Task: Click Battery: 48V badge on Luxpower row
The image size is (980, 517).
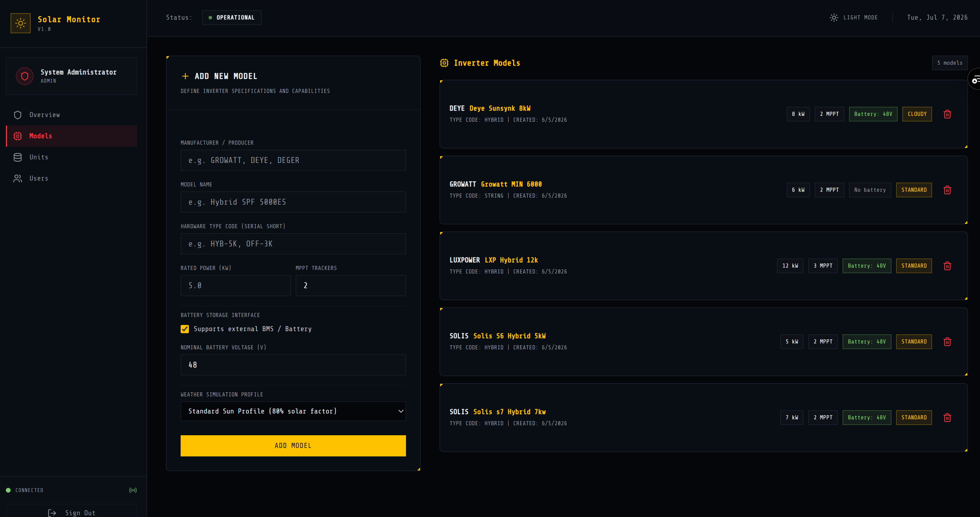Action: [867, 266]
